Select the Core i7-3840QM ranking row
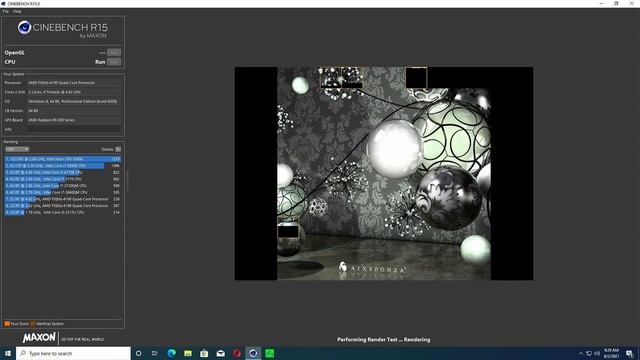This screenshot has width=640, height=360. pyautogui.click(x=62, y=192)
